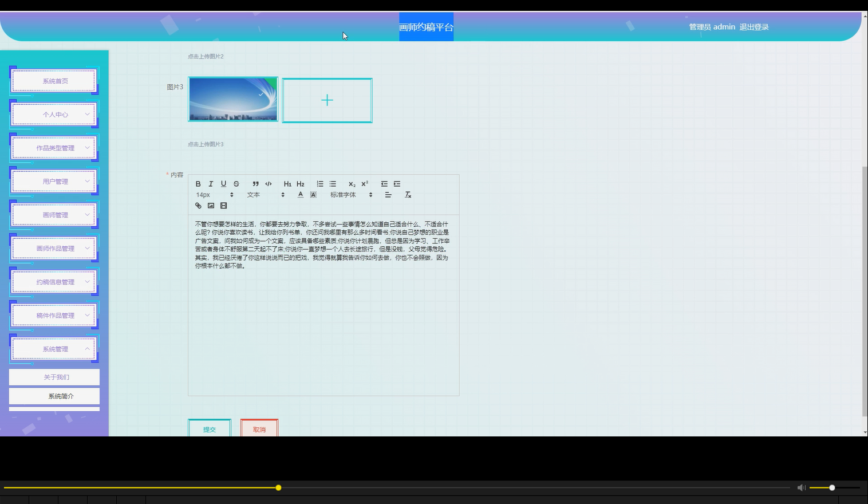Insert a hyperlink in the editor

(x=198, y=206)
